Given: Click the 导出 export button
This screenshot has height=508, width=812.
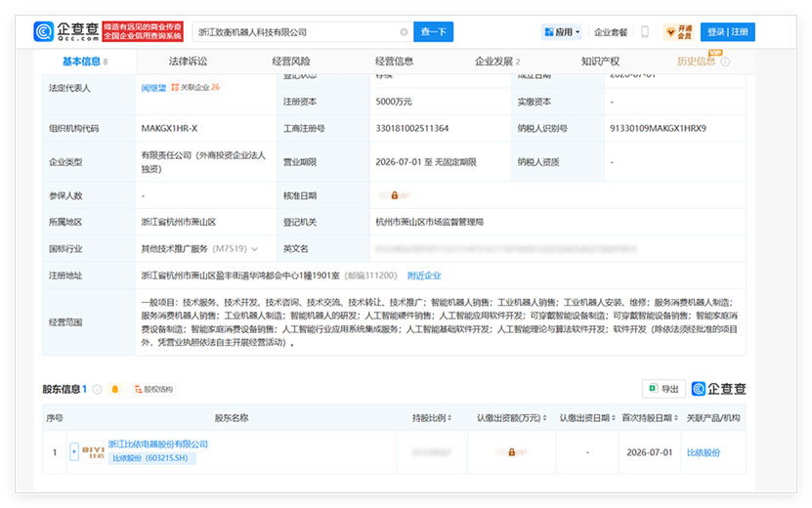Looking at the screenshot, I should (663, 389).
